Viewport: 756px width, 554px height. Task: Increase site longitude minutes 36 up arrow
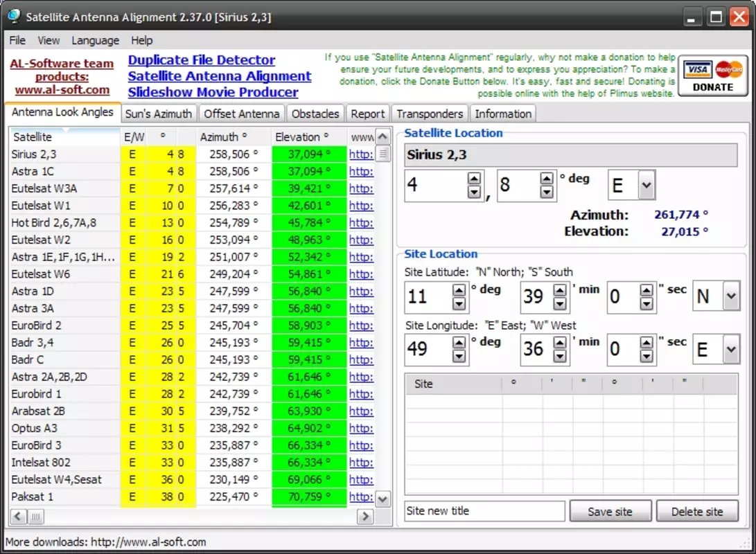(560, 343)
